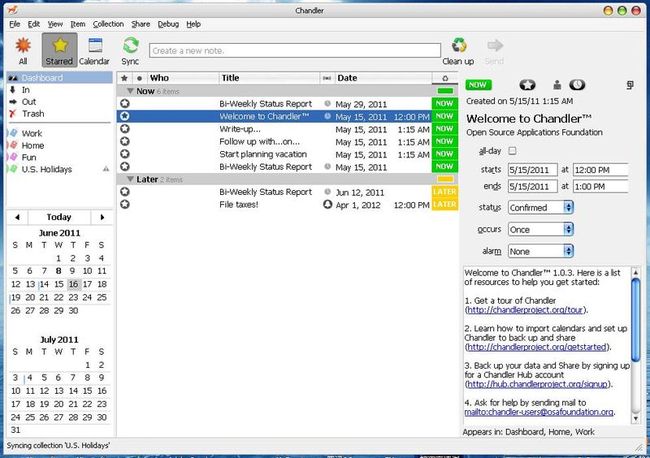Toggle star on Write-up... row

coord(125,129)
